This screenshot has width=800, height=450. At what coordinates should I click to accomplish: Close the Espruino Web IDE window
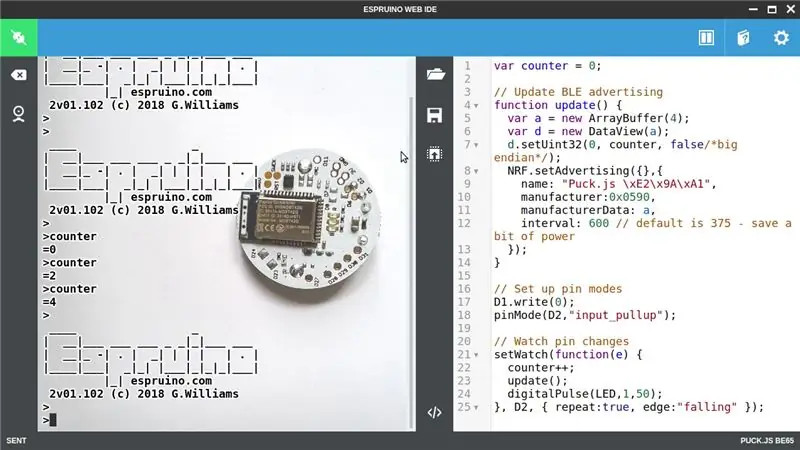click(791, 9)
